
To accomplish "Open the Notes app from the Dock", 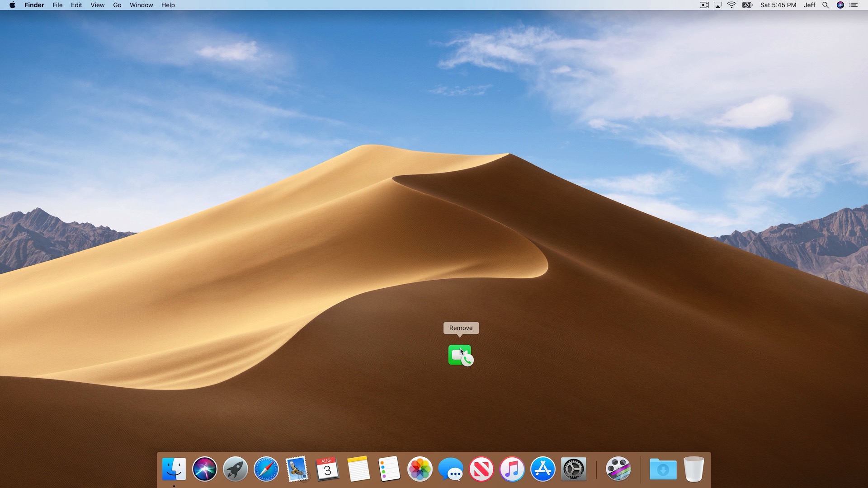I will pos(358,469).
